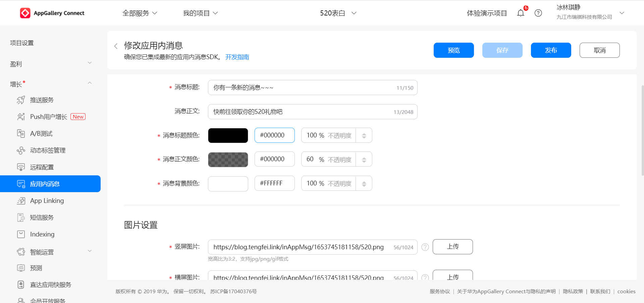This screenshot has height=303, width=644.
Task: Open 短信服务 in the sidebar
Action: [x=42, y=217]
